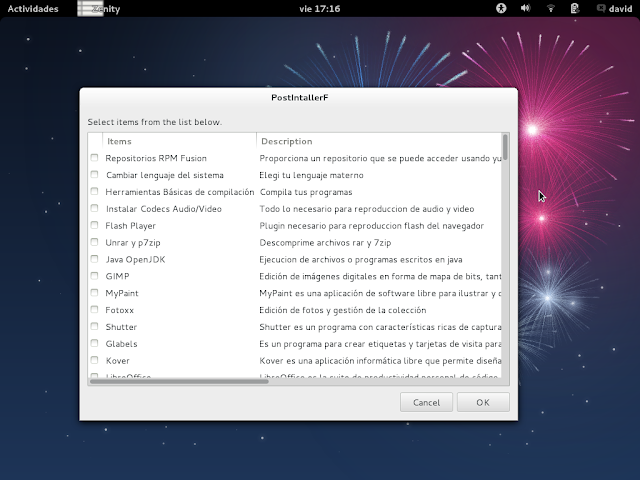This screenshot has height=480, width=640.
Task: Select the Kover checkbox
Action: [94, 360]
